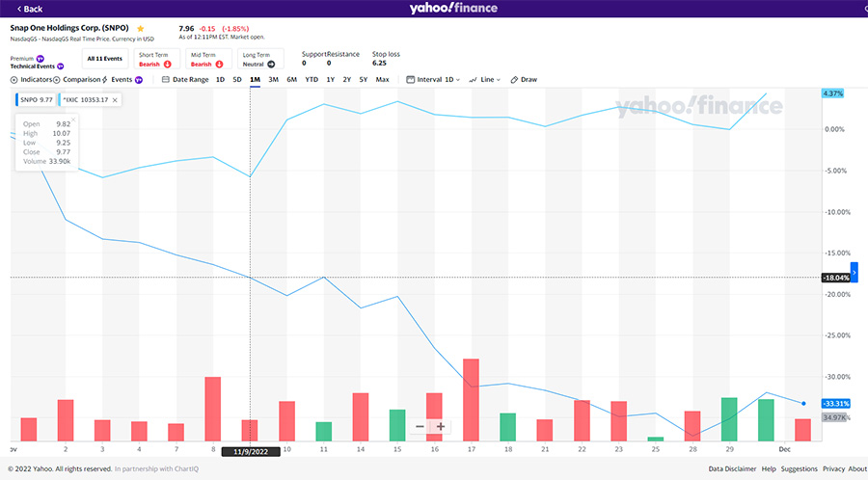
Task: Open the Long Term Neutral card
Action: [260, 59]
